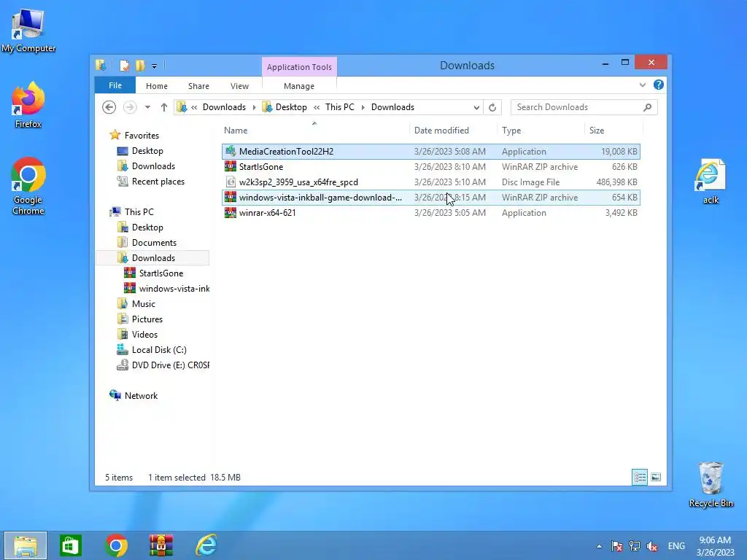
Task: Open My Computer desktop icon
Action: pyautogui.click(x=28, y=31)
